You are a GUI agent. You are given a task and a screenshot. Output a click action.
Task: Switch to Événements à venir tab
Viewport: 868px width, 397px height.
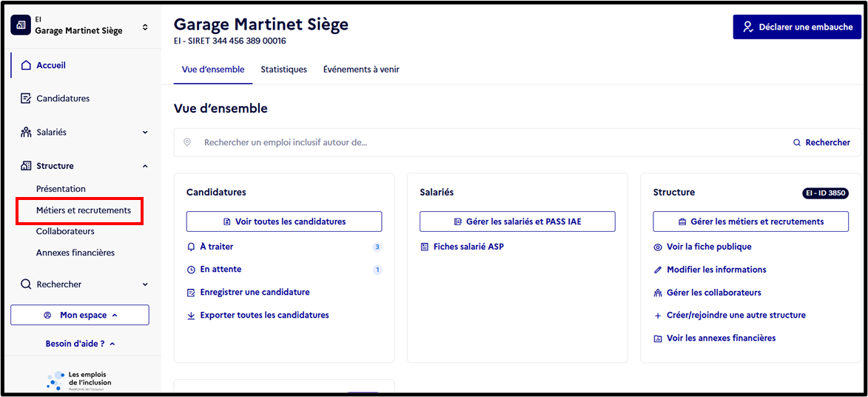click(x=362, y=70)
